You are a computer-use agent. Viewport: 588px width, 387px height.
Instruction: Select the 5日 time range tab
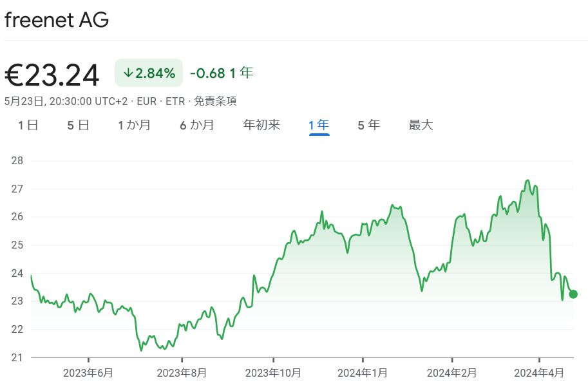(x=76, y=125)
